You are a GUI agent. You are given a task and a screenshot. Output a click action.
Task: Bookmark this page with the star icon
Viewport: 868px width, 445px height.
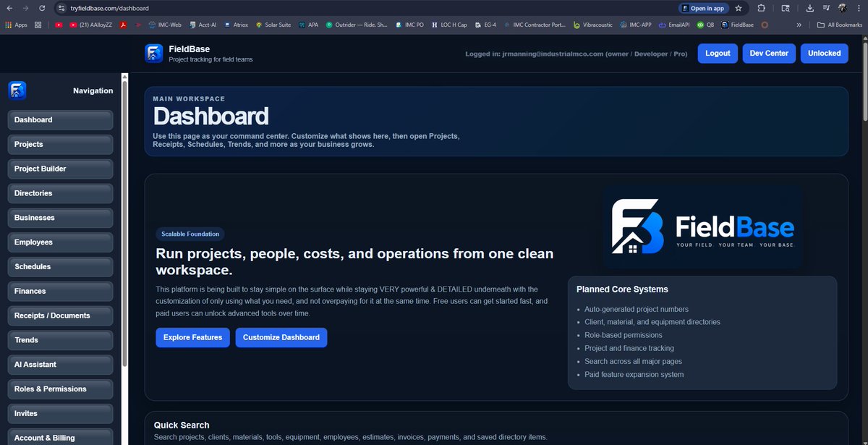coord(739,8)
